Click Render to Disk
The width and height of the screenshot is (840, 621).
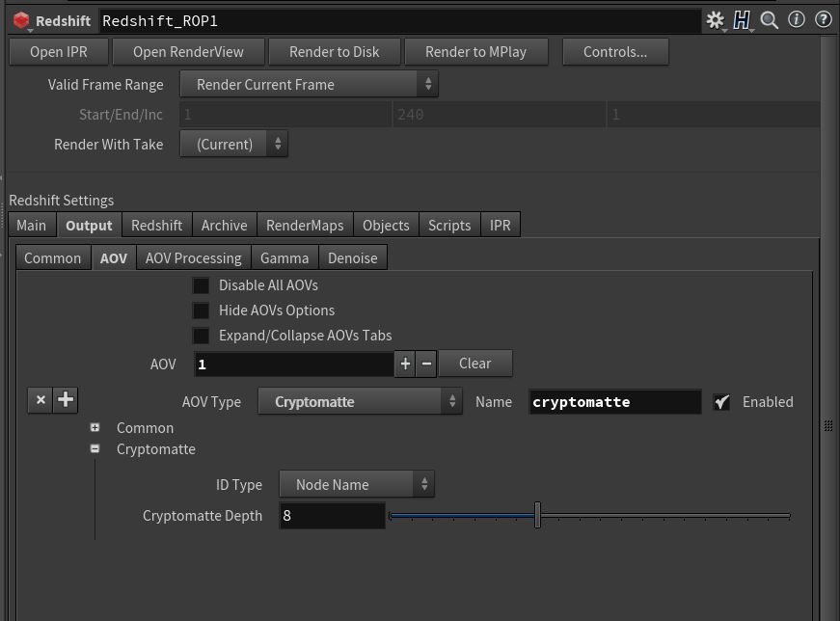(x=335, y=51)
